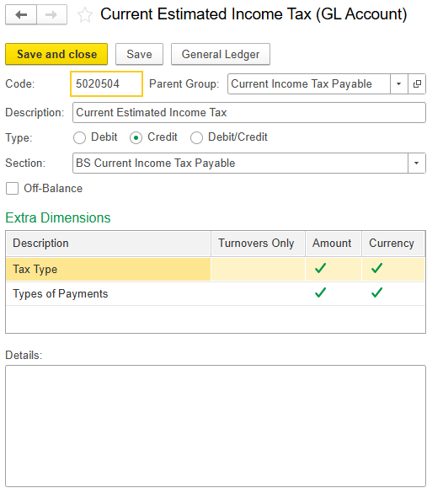443x504 pixels.
Task: Click the Description text field
Action: 249,112
